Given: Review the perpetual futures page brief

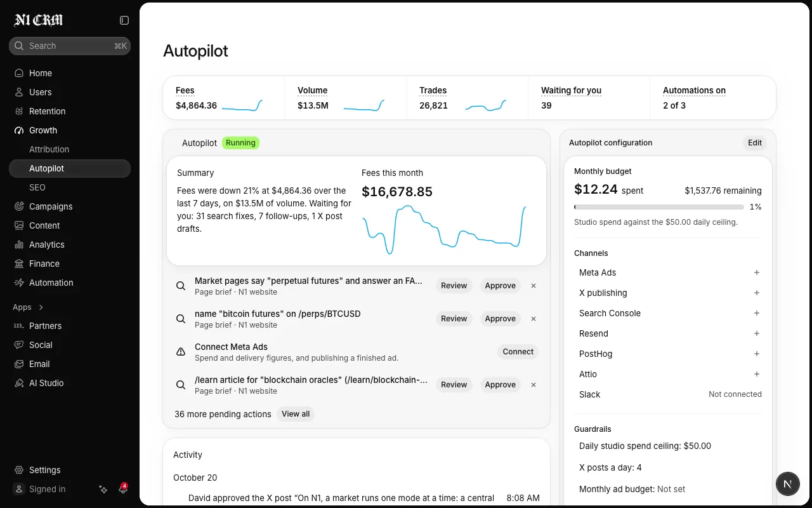Looking at the screenshot, I should pyautogui.click(x=454, y=286).
